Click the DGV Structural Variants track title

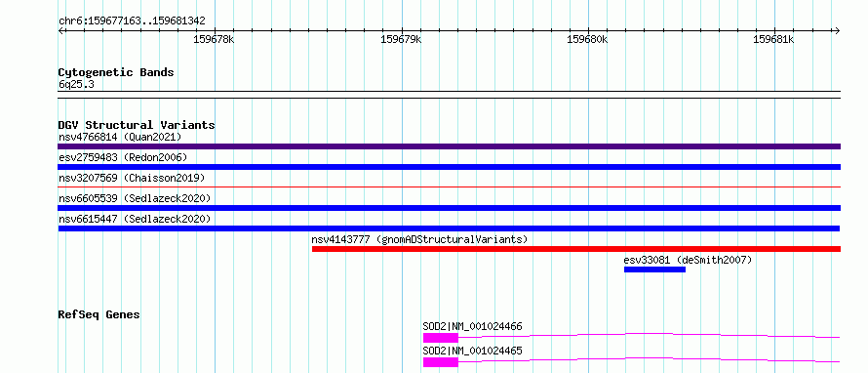click(137, 125)
